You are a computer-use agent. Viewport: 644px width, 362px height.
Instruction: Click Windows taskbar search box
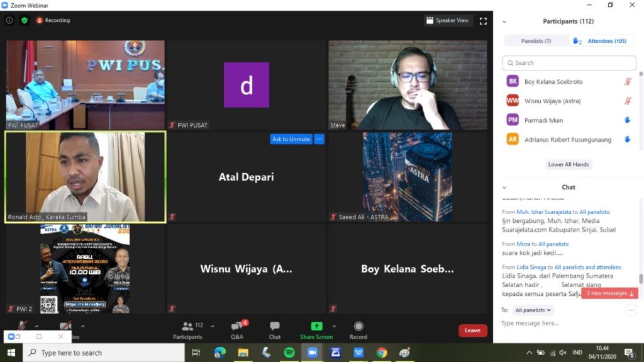[x=104, y=353]
